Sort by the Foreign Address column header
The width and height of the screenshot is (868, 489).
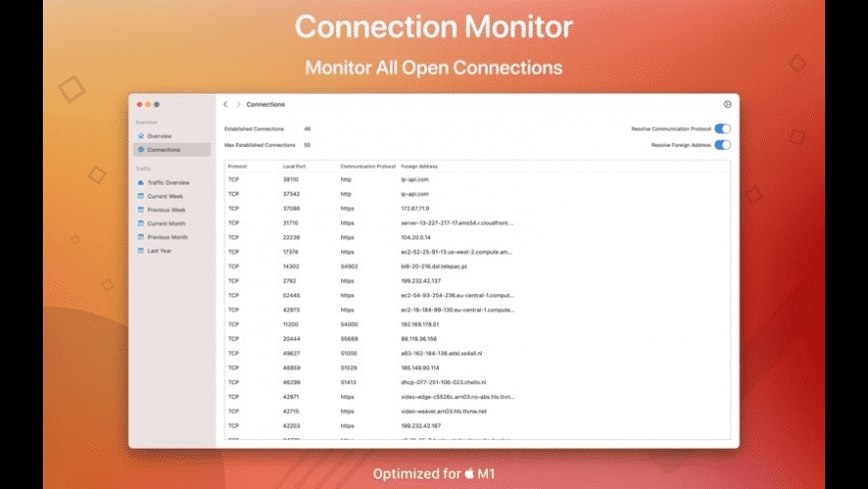419,167
